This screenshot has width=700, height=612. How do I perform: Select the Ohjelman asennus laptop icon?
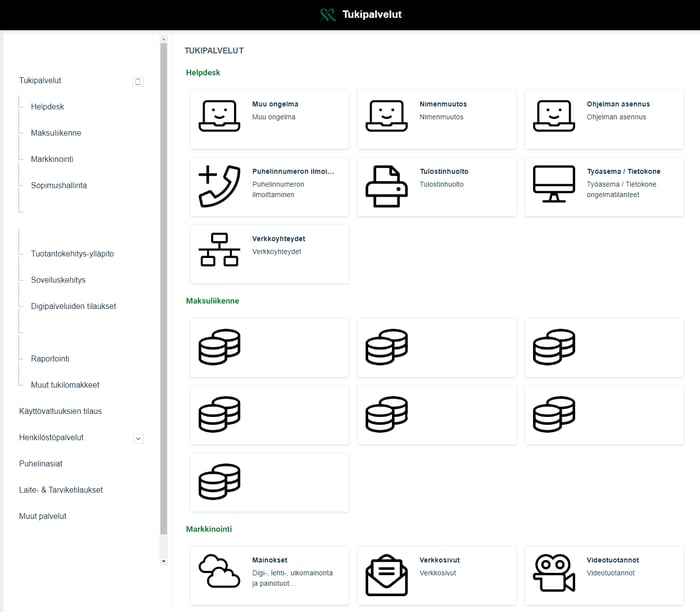(553, 116)
